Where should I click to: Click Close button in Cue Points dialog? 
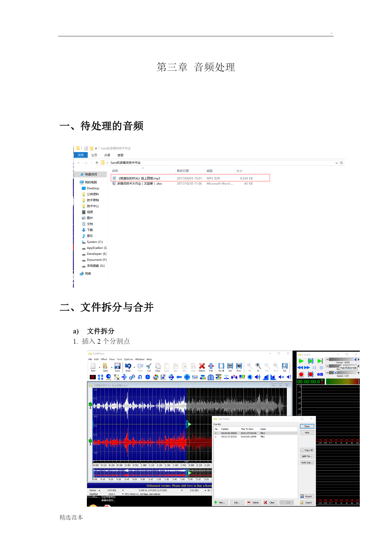tap(307, 426)
